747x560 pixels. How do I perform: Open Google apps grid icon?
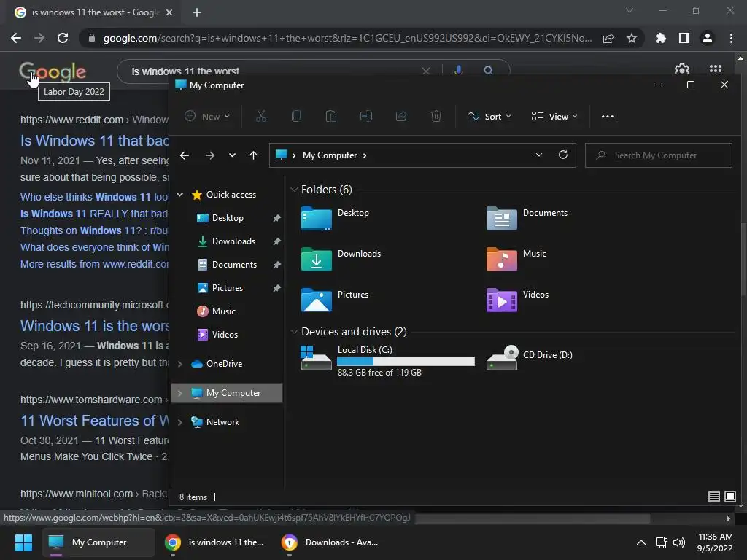pos(715,69)
